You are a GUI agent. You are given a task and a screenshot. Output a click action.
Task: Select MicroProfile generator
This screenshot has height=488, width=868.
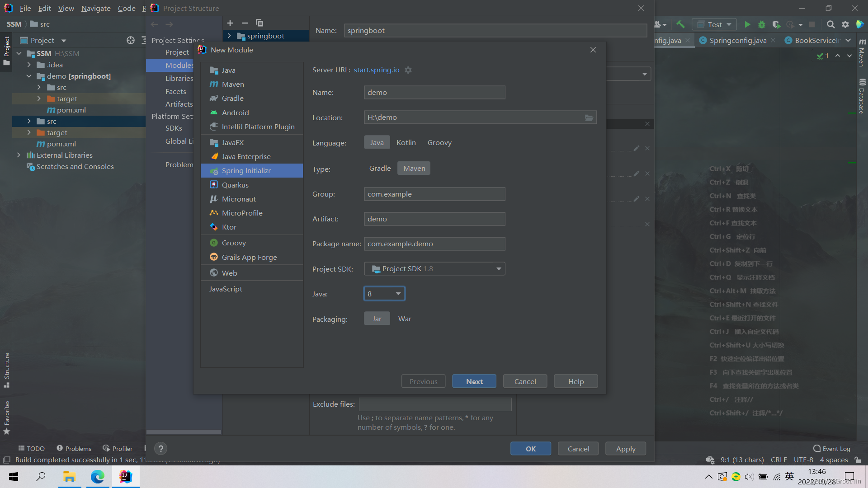point(251,213)
